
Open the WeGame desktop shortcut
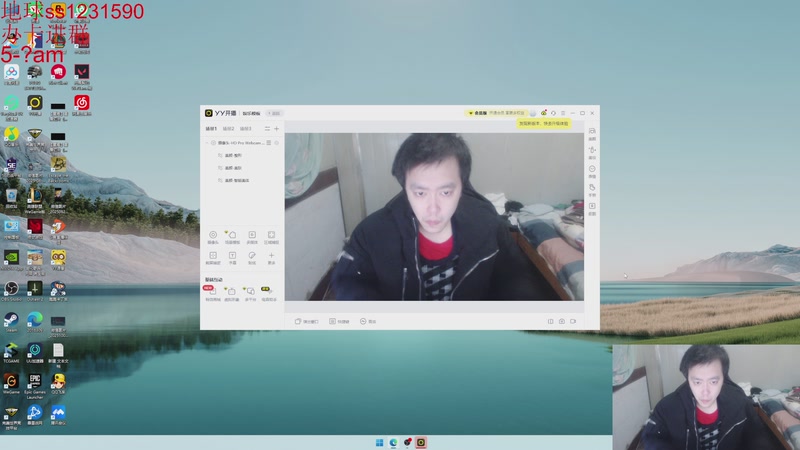(11, 384)
